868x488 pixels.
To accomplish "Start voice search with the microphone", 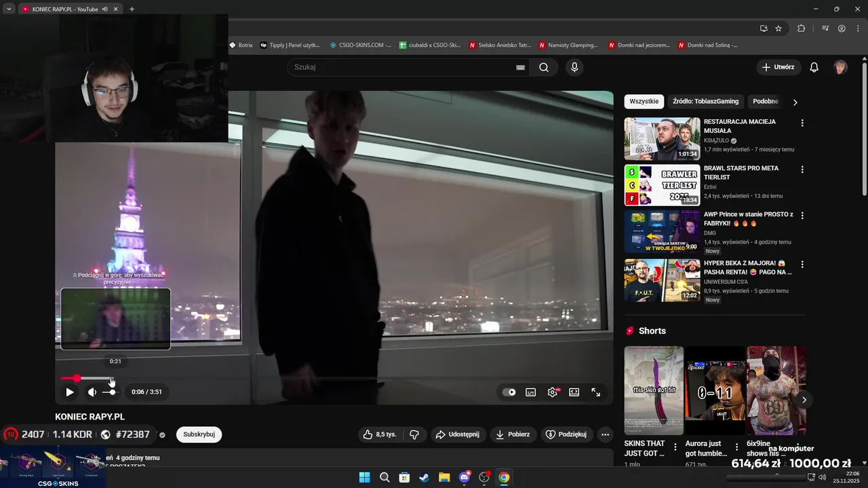I will click(x=574, y=67).
